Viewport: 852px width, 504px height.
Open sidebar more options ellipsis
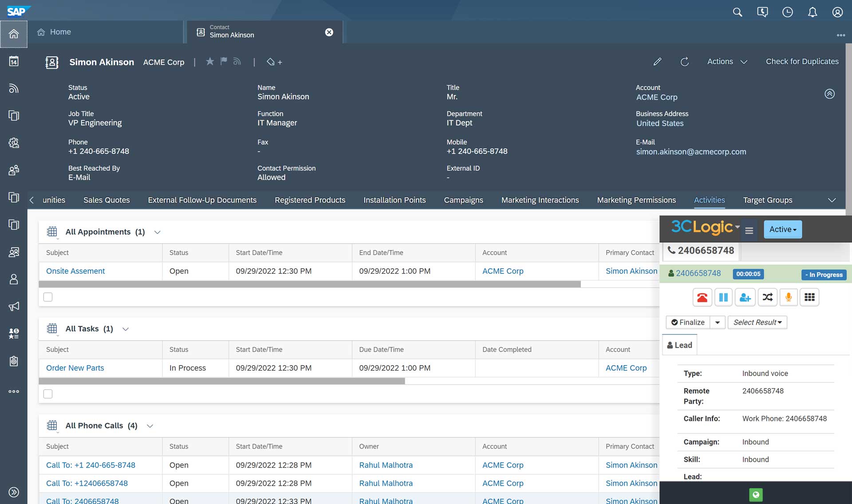14,391
